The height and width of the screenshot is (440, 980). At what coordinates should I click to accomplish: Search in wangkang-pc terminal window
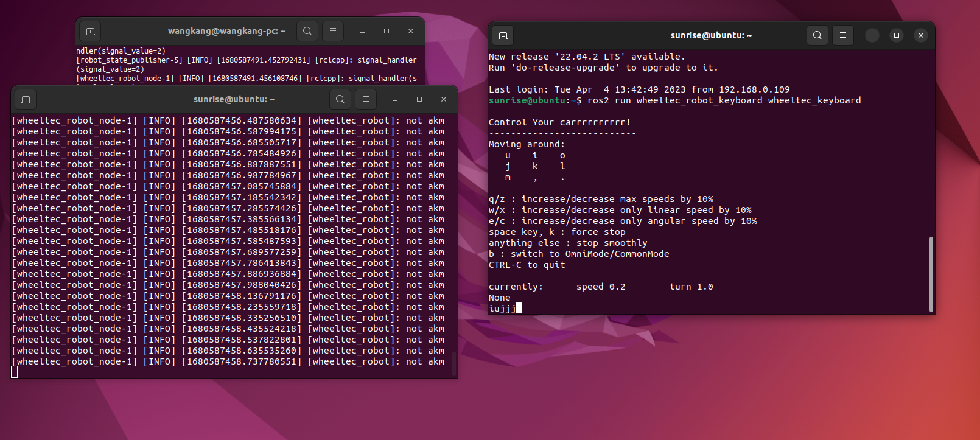(x=307, y=31)
